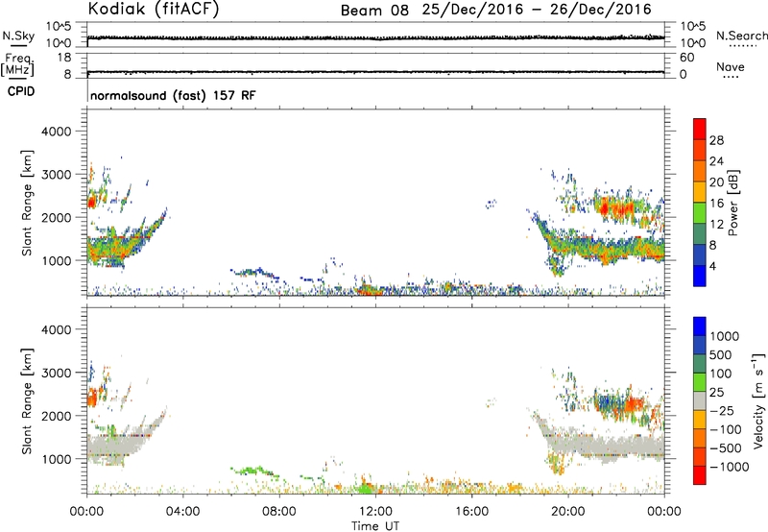Click the "12:00" time axis label
Viewport: 768px width, 532px height.
coord(375,512)
